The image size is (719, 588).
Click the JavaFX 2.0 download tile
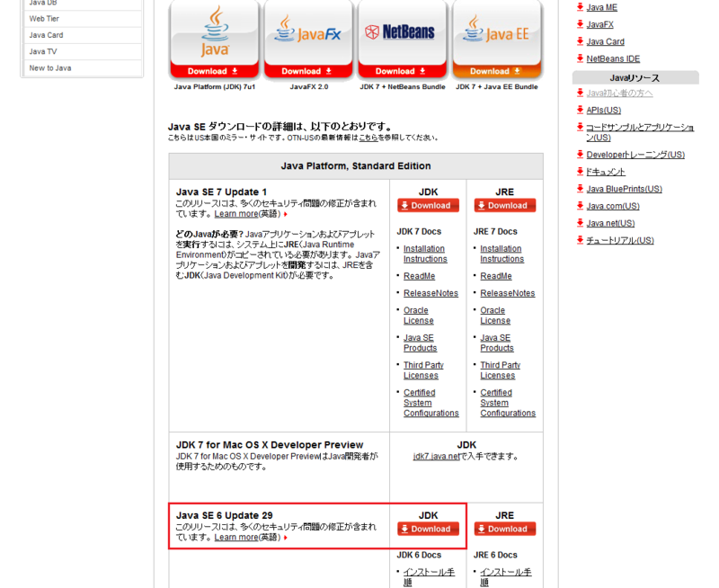308,40
